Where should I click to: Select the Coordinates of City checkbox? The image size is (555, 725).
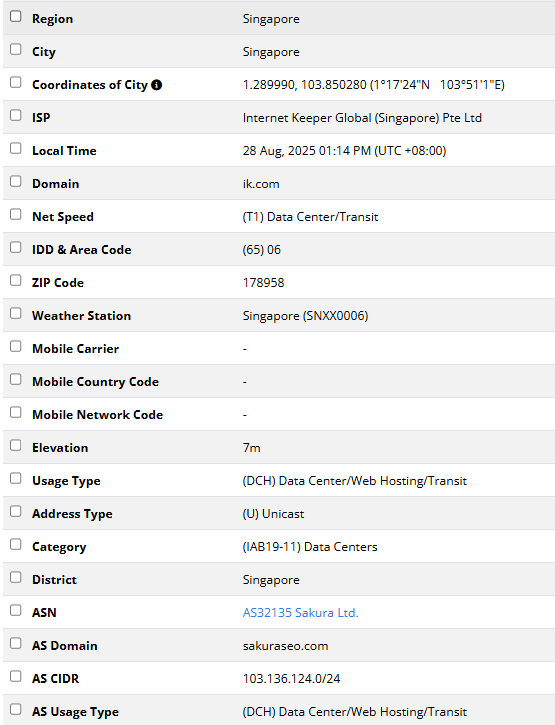pyautogui.click(x=16, y=82)
